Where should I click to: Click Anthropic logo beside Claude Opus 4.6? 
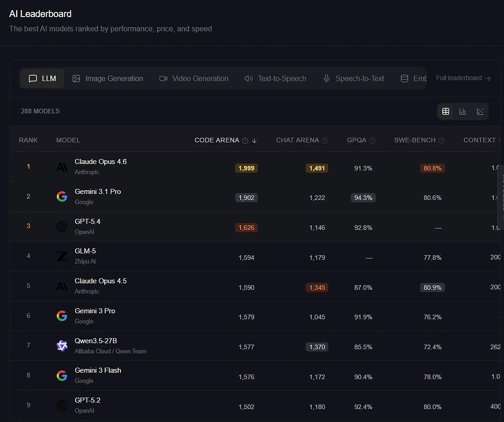tap(62, 167)
